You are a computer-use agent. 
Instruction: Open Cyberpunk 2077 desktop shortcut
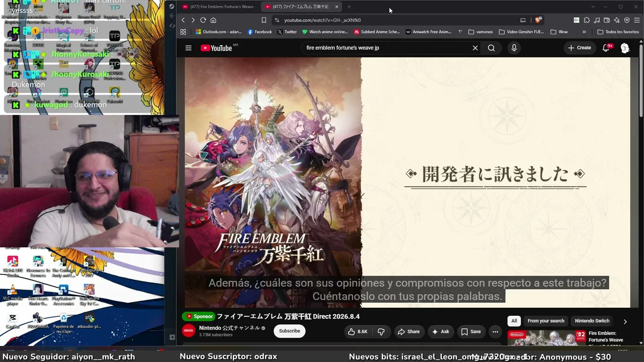click(89, 266)
